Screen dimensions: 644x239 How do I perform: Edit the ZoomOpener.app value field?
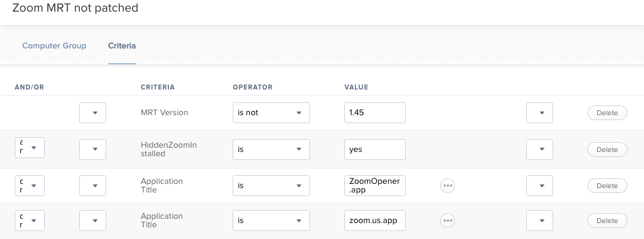click(375, 186)
